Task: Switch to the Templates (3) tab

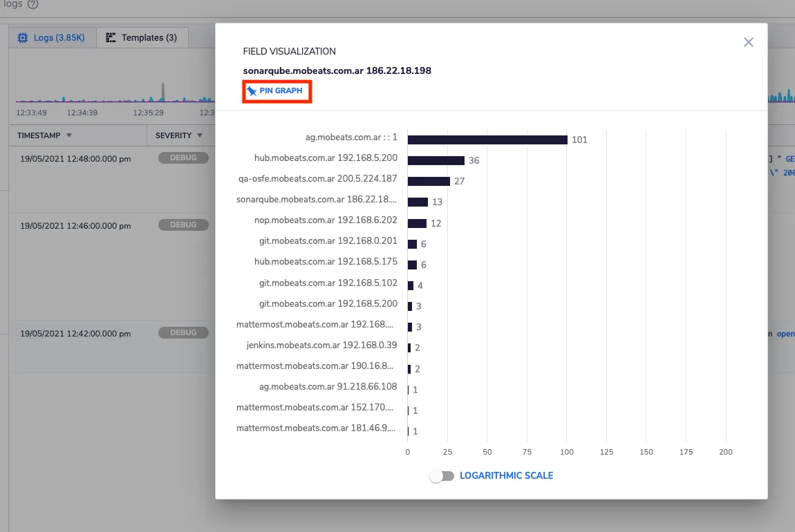Action: tap(142, 38)
